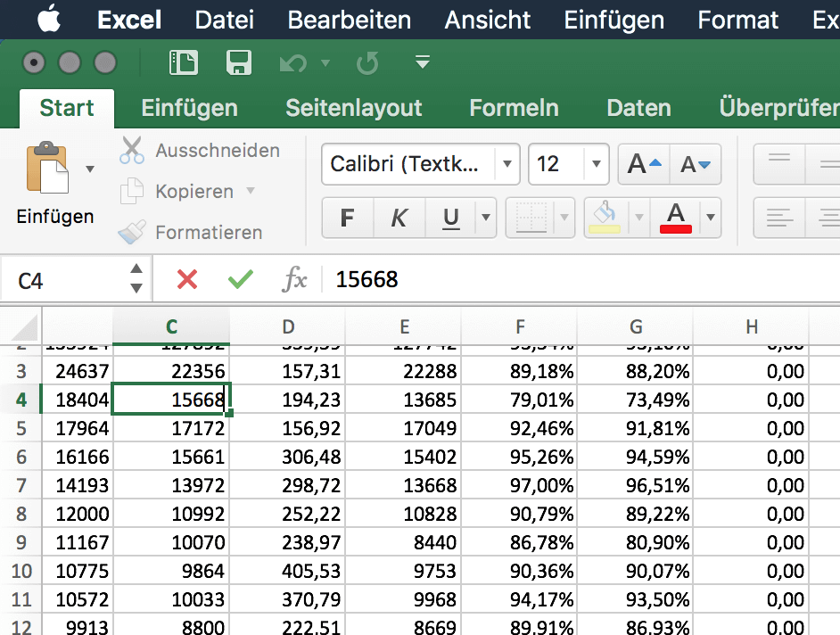The width and height of the screenshot is (840, 635).
Task: Switch to the Seitenlayout ribbon tab
Action: pyautogui.click(x=354, y=108)
